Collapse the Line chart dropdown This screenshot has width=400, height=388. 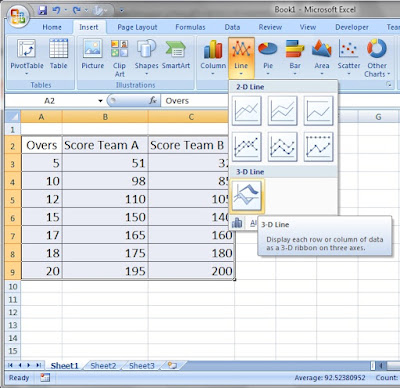(241, 57)
